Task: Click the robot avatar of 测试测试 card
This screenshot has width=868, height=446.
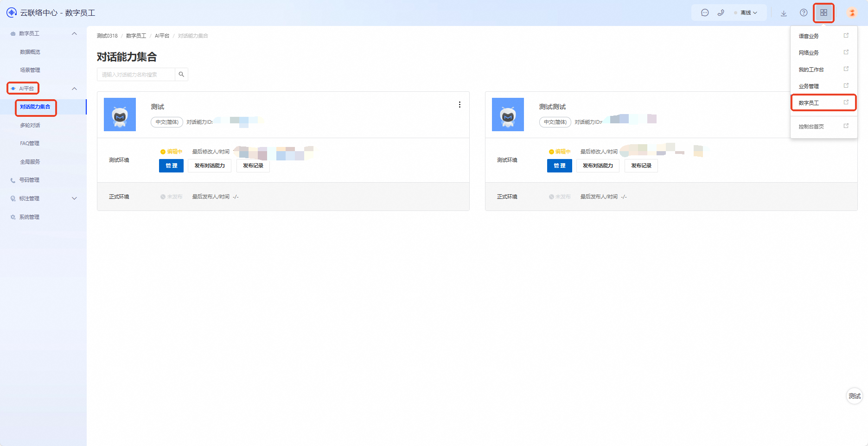Action: coord(508,115)
